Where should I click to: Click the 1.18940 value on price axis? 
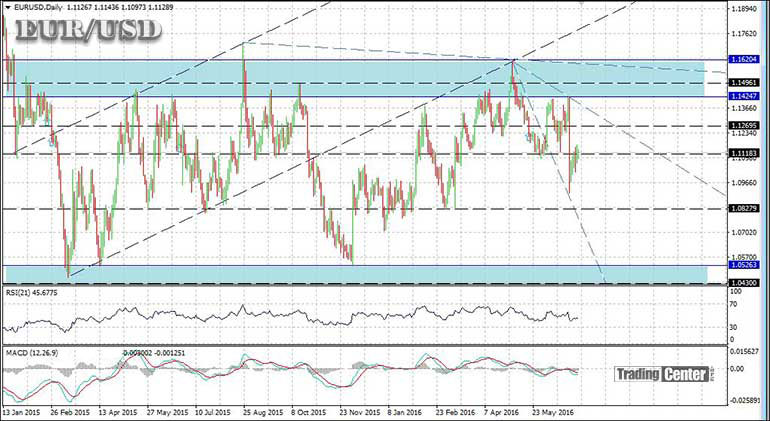coord(744,10)
